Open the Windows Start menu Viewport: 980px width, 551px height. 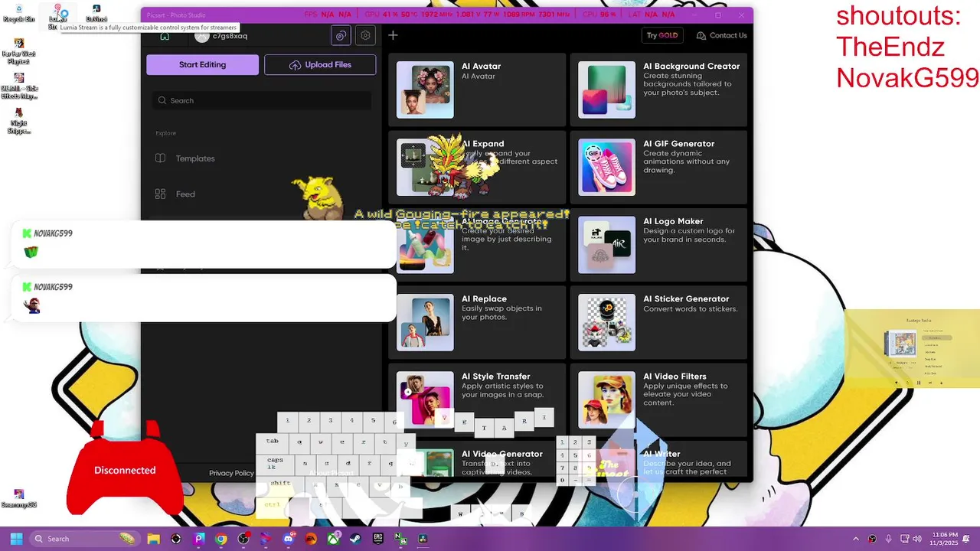15,539
